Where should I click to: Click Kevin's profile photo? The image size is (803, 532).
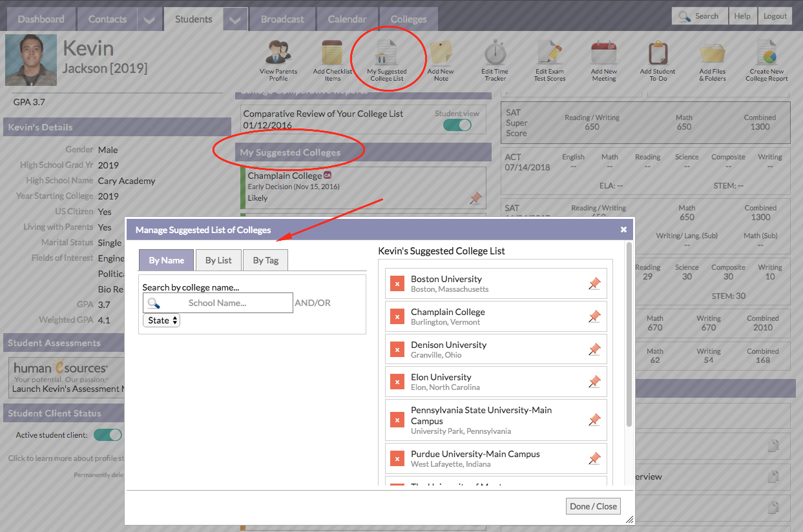pos(31,60)
